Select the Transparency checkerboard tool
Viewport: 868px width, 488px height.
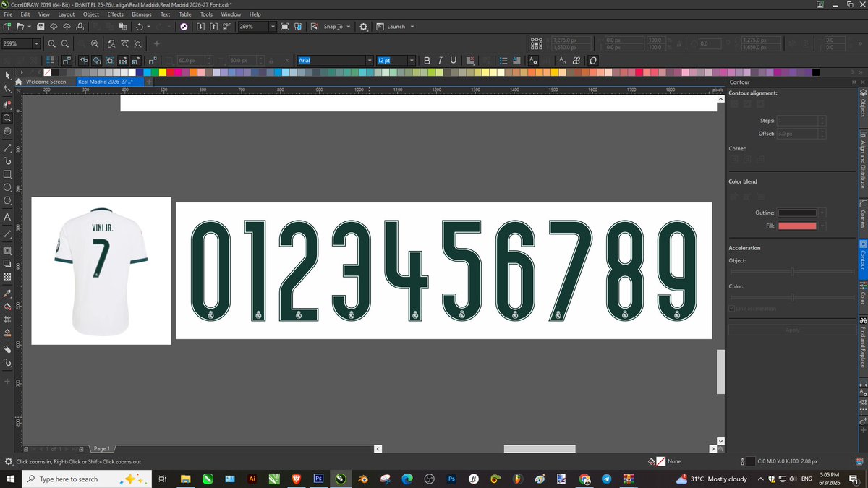coord(7,276)
